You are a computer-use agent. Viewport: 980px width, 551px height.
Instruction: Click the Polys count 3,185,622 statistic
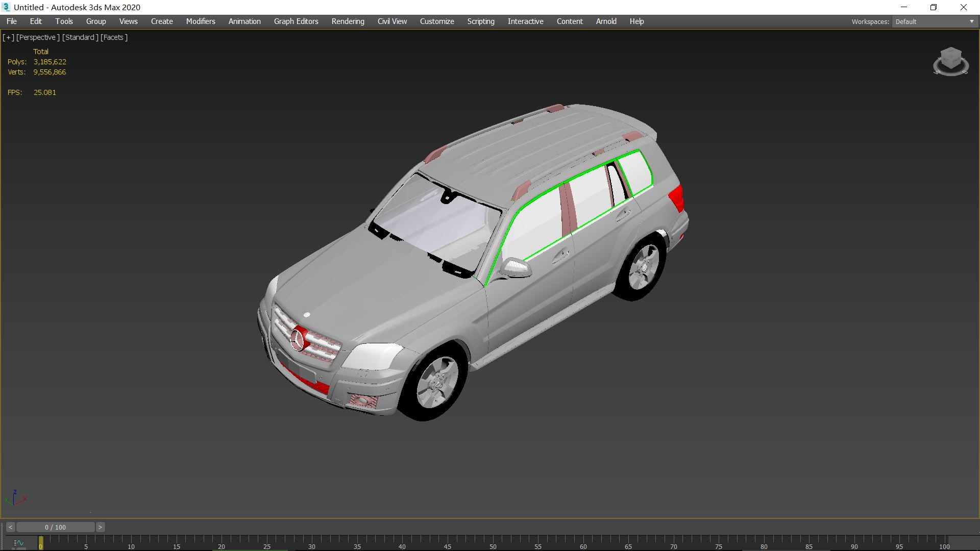(37, 62)
